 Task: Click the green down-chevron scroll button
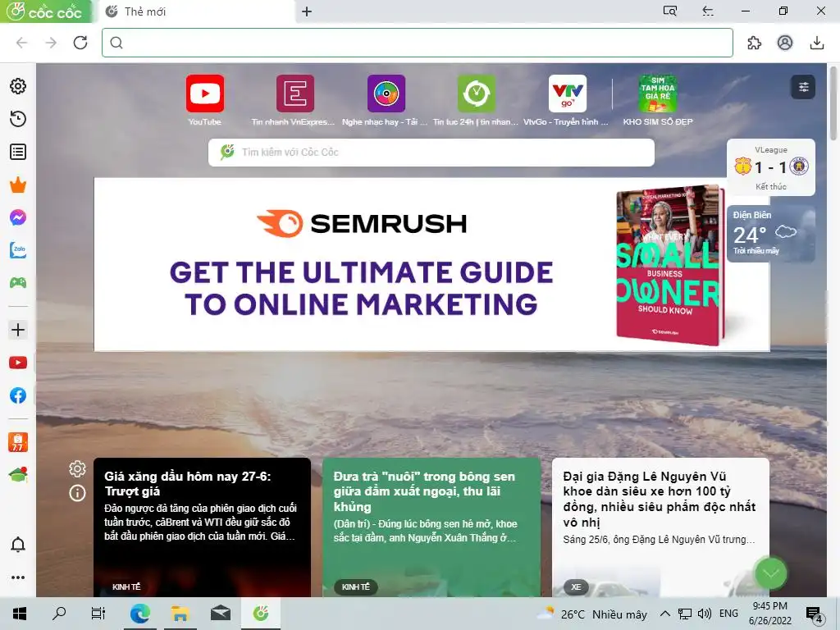pos(770,573)
